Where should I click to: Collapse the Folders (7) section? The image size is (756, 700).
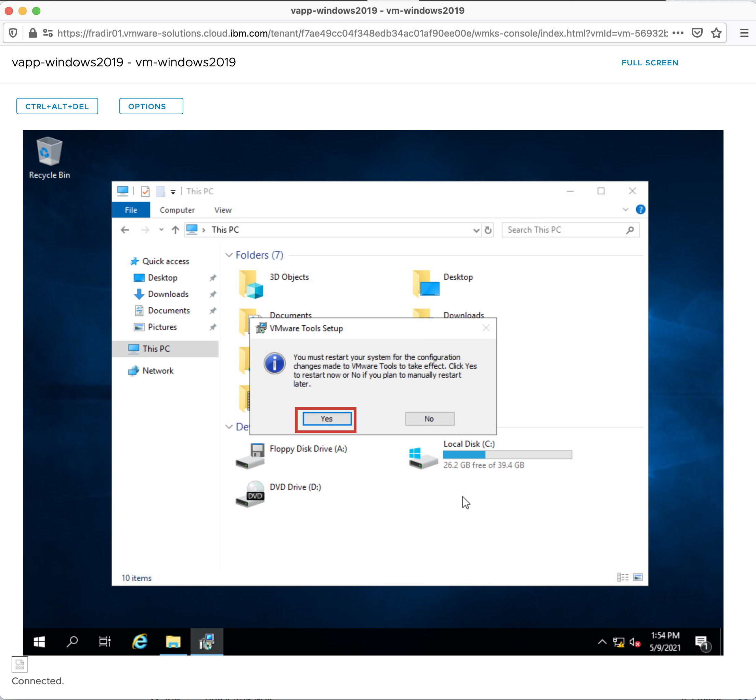(x=229, y=255)
